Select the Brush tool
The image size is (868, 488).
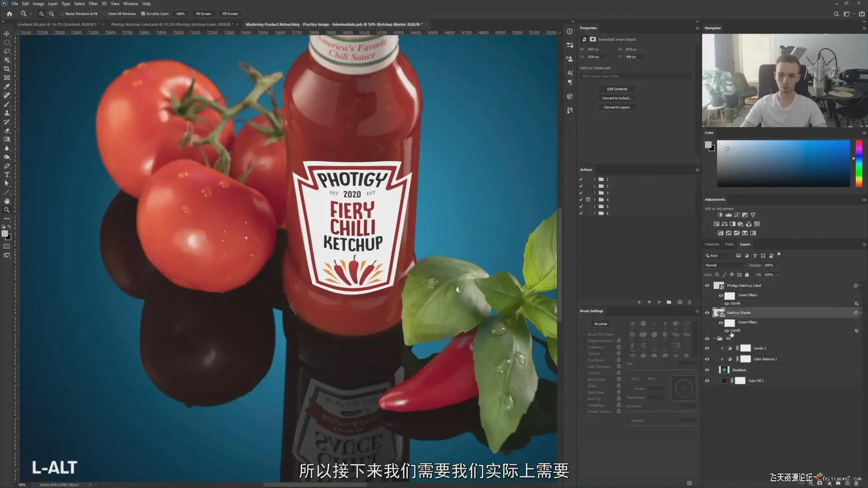7,104
